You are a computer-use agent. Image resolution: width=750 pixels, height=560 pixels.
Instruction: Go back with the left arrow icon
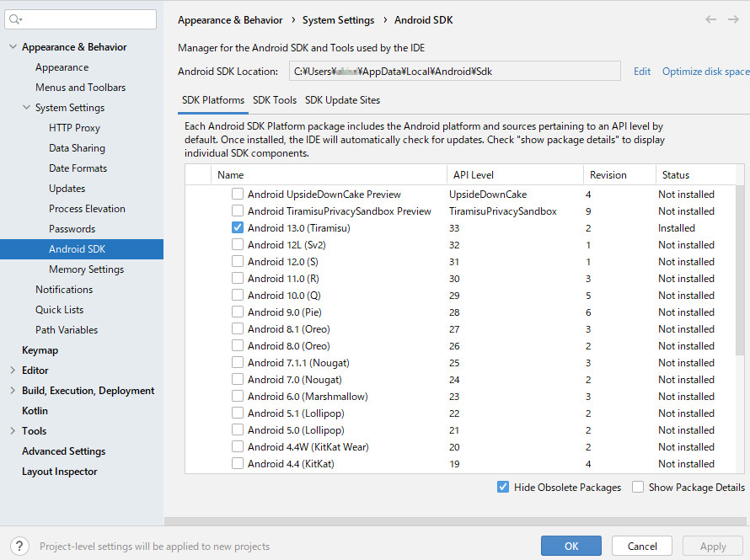[x=710, y=19]
